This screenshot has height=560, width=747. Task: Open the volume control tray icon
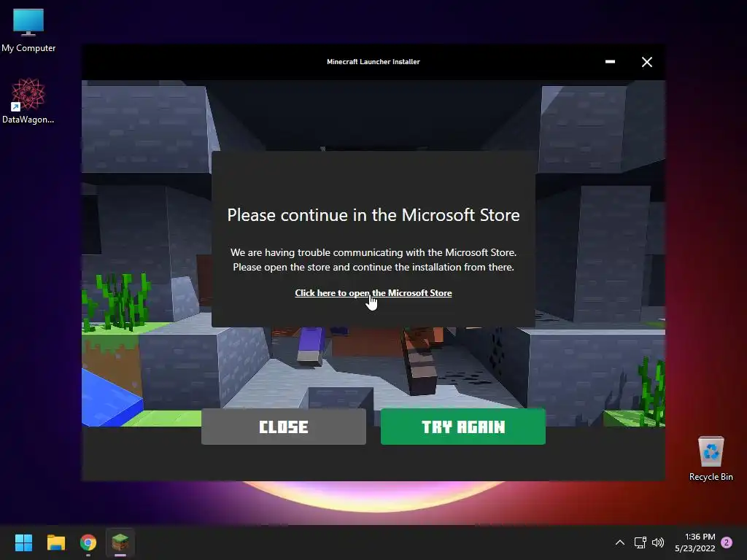pyautogui.click(x=658, y=542)
